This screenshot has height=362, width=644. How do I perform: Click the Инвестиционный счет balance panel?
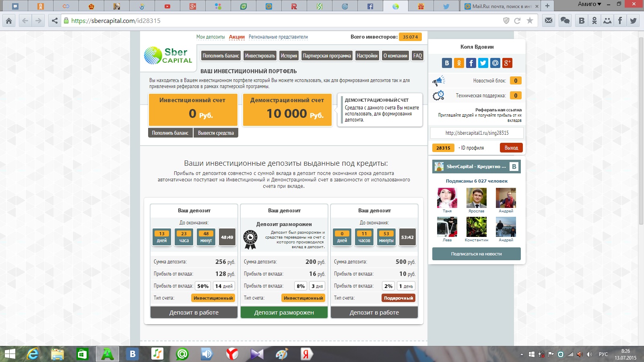193,110
